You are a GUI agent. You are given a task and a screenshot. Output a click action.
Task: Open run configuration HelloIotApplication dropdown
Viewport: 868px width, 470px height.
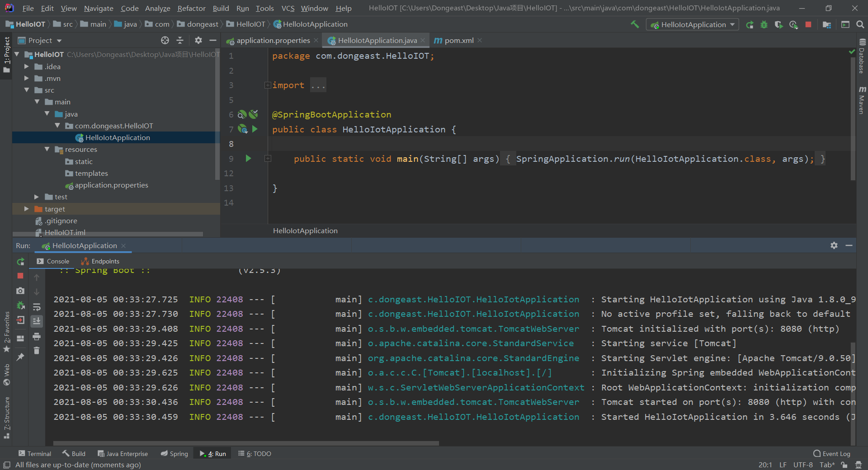693,25
